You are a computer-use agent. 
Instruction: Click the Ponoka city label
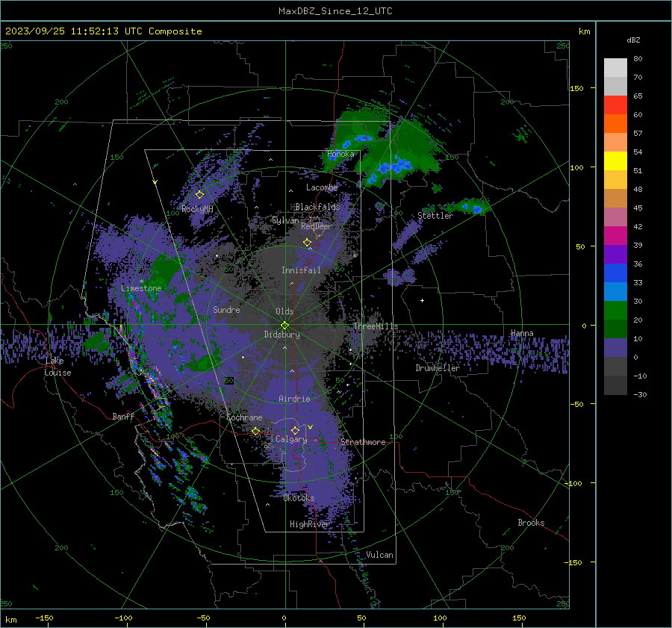[340, 154]
